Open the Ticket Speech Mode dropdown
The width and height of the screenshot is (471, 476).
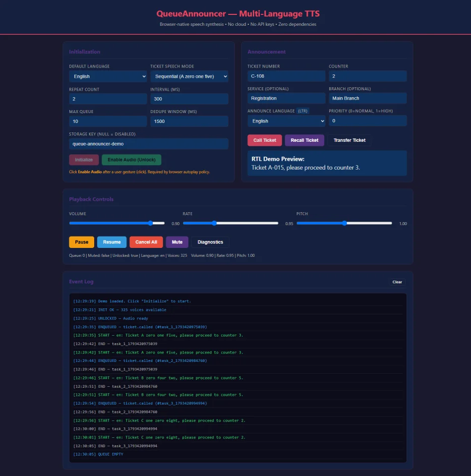point(189,76)
